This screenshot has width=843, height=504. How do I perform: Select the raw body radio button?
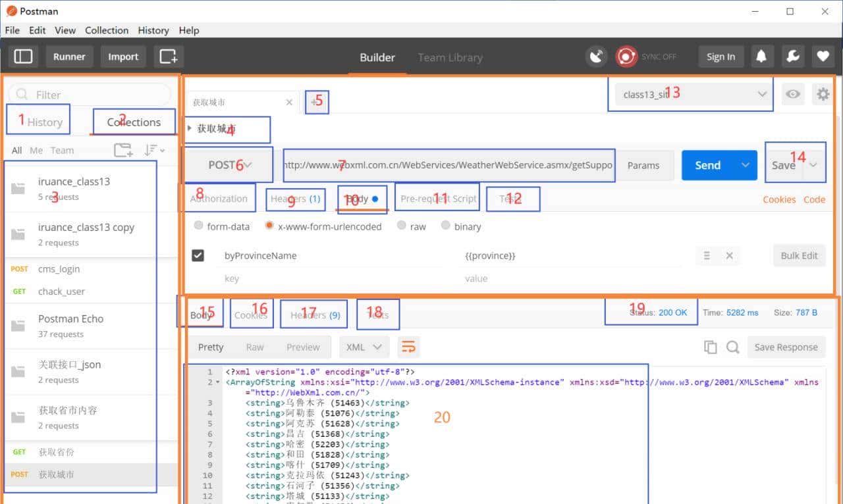(402, 226)
